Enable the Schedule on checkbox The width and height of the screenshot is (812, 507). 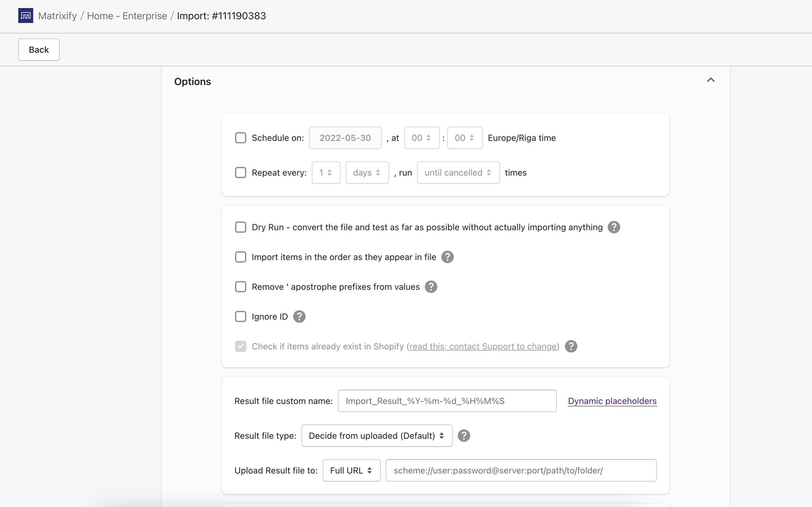point(240,138)
